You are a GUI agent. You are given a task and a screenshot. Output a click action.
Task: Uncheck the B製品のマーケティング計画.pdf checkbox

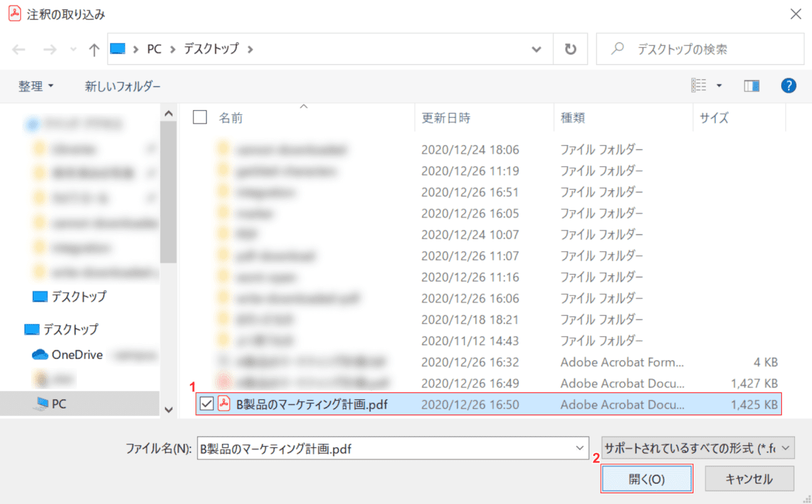coord(206,404)
